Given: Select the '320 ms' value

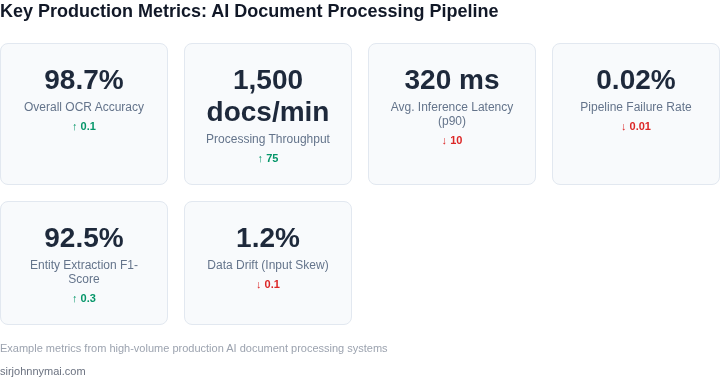Looking at the screenshot, I should coord(452,79).
